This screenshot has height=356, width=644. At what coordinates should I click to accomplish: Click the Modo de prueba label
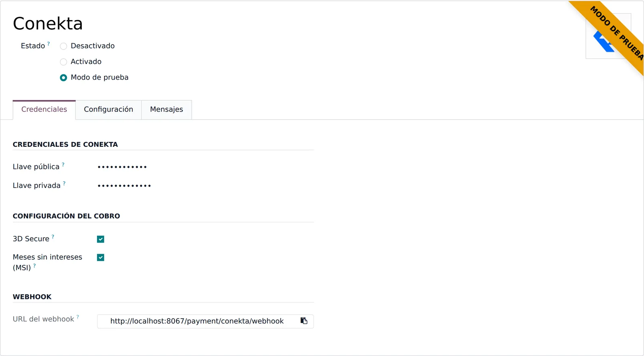tap(99, 77)
